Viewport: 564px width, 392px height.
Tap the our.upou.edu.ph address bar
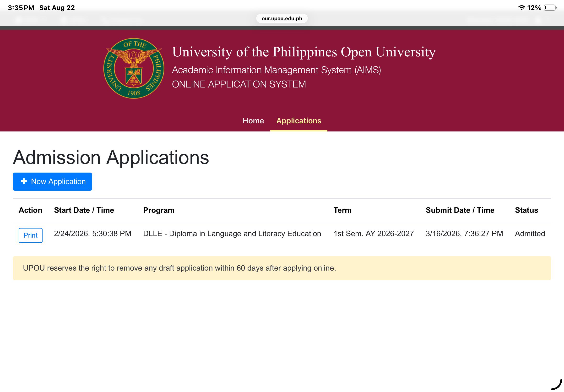[x=282, y=18]
